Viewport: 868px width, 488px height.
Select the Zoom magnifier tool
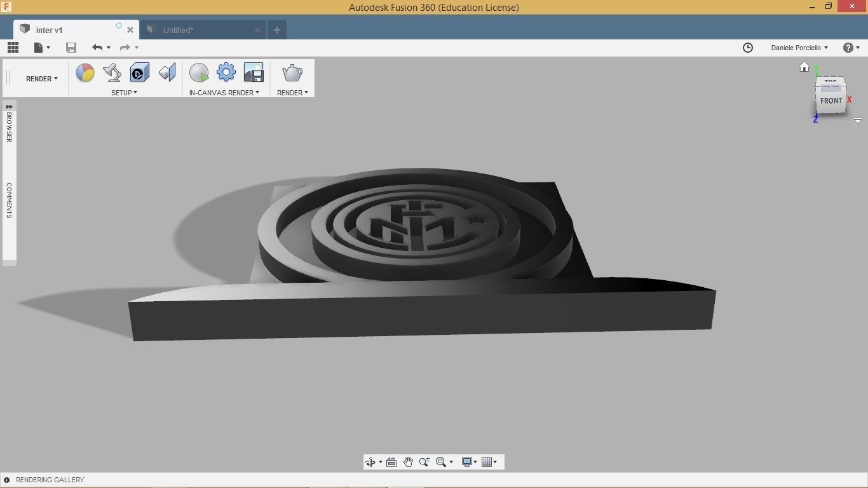424,463
